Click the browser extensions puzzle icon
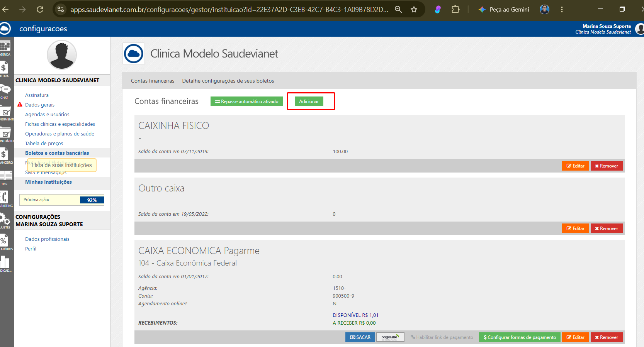Viewport: 644px width, 347px height. (455, 9)
